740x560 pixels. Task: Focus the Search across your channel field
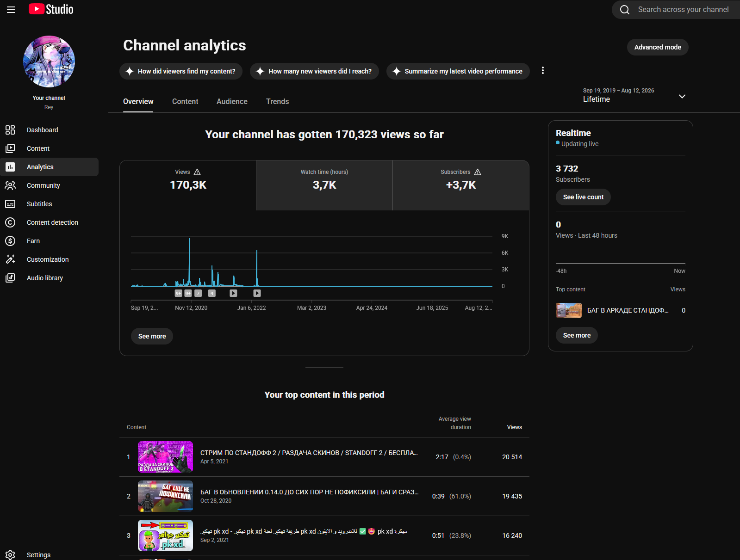click(683, 10)
